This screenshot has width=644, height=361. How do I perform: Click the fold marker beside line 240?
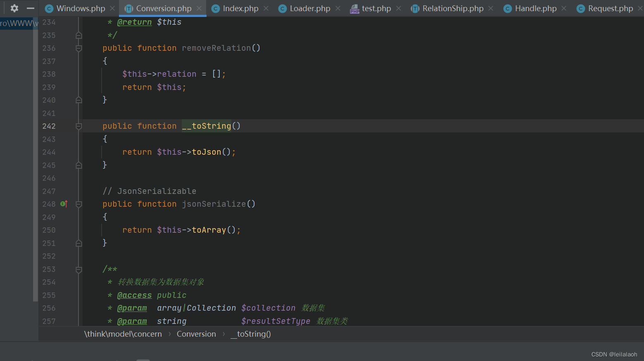tap(78, 100)
